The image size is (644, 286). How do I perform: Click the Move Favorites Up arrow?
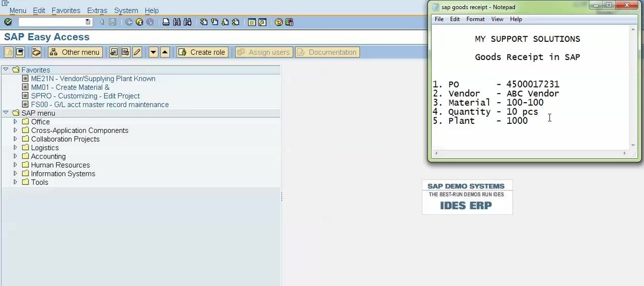click(x=165, y=52)
